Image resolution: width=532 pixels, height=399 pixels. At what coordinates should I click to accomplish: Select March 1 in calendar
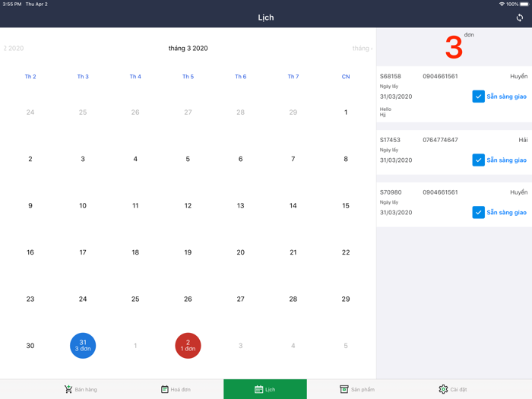pyautogui.click(x=346, y=112)
